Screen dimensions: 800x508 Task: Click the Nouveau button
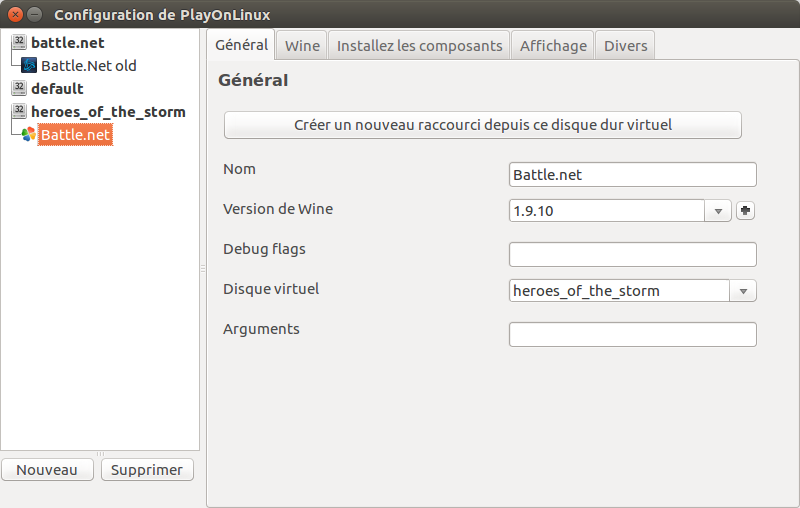[x=47, y=470]
